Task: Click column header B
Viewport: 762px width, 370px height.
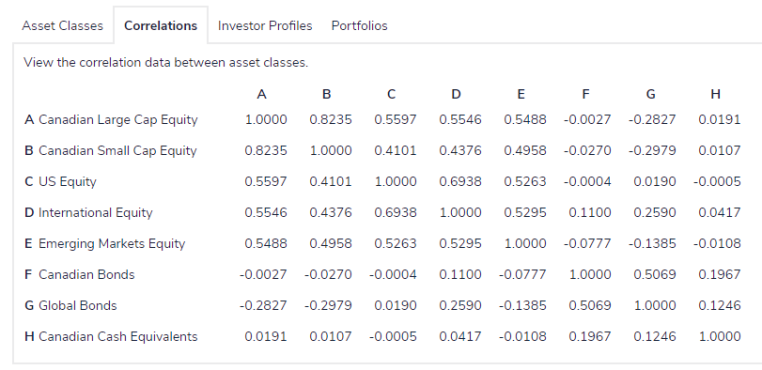Action: pos(327,94)
